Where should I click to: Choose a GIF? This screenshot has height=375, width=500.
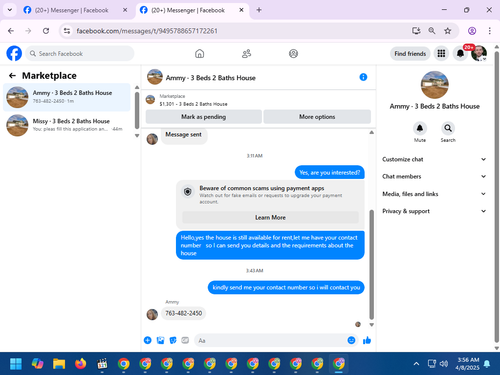tap(185, 340)
